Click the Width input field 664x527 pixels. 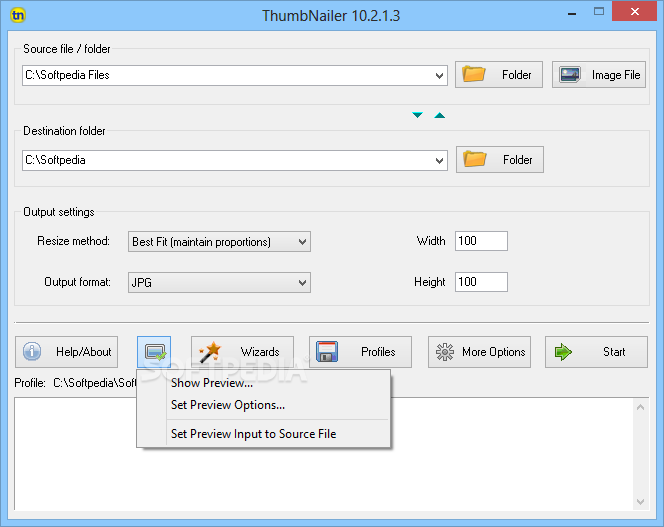click(x=481, y=241)
